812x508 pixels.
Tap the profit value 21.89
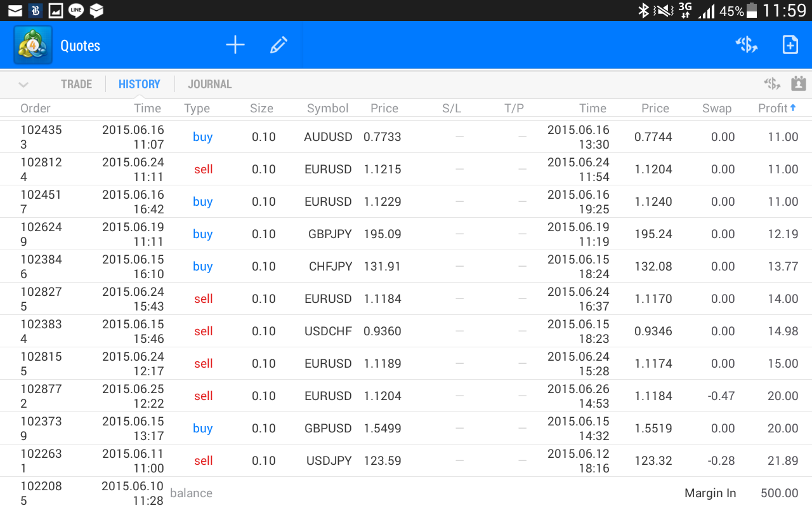[783, 460]
